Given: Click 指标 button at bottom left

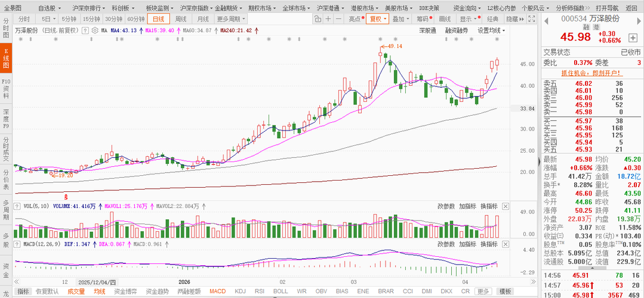Looking at the screenshot, I should coord(23,291).
